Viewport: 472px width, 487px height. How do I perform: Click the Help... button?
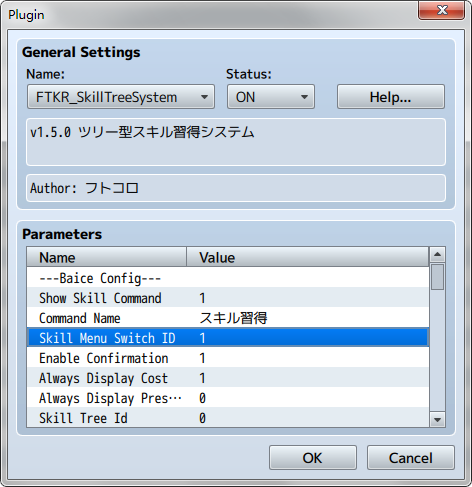tap(391, 97)
